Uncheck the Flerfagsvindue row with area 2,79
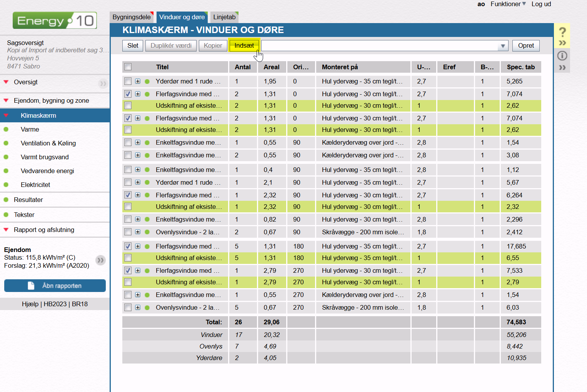Image resolution: width=587 pixels, height=392 pixels. pos(128,270)
